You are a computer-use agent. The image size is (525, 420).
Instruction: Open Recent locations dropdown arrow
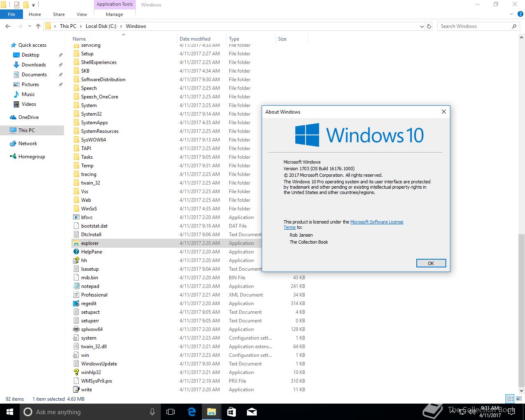click(30, 26)
